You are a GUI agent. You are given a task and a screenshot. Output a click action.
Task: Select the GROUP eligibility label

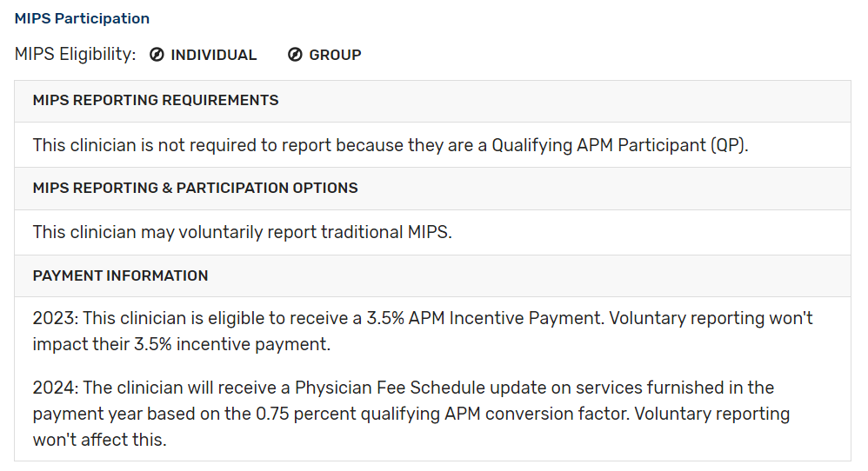tap(335, 55)
